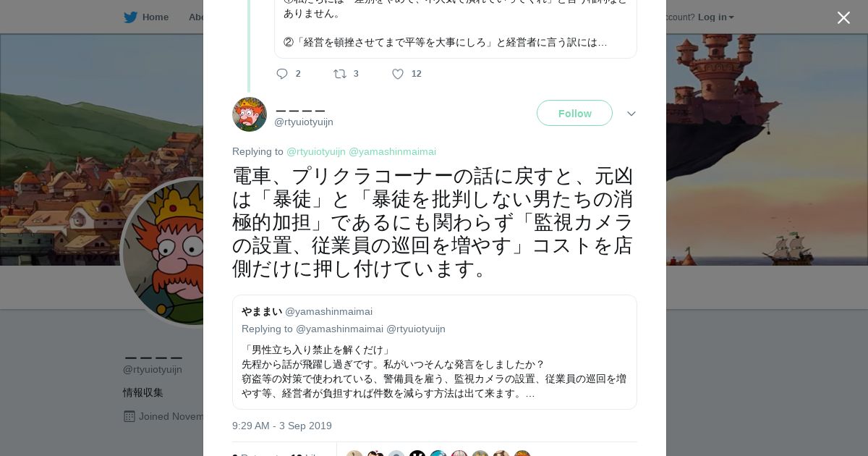This screenshot has height=456, width=868.
Task: Click the @rtyuiotyuijn handle in profile sidebar
Action: (152, 370)
